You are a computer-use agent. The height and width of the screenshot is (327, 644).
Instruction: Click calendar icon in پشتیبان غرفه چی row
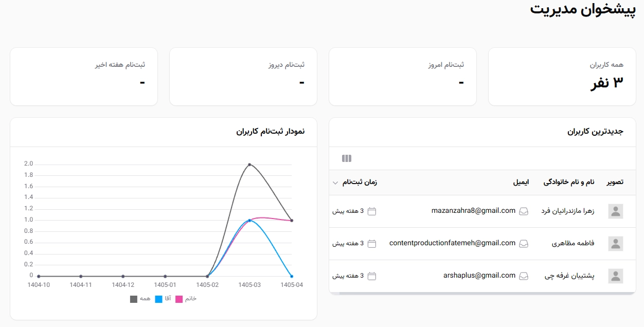click(372, 276)
